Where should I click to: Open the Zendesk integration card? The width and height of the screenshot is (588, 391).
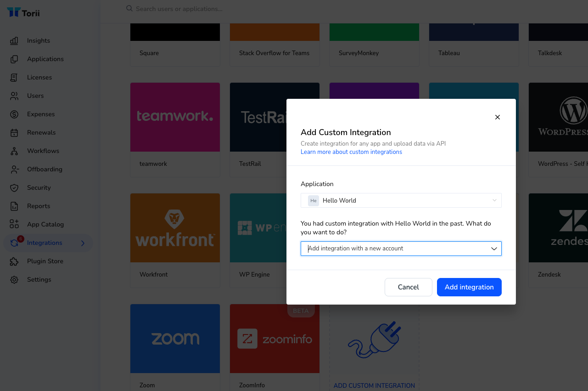[558, 241]
